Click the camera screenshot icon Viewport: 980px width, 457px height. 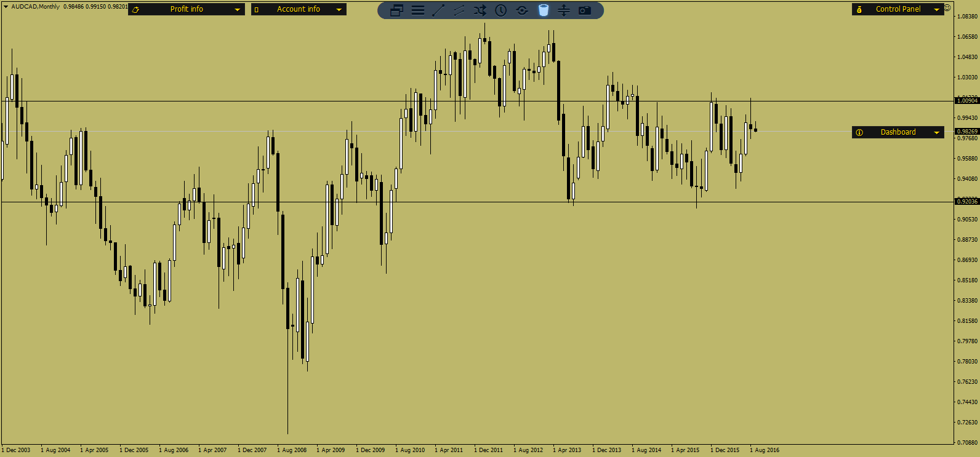[585, 10]
